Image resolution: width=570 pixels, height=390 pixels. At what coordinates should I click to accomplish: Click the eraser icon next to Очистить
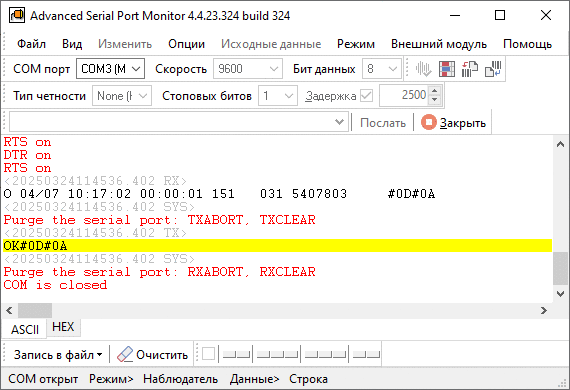(x=125, y=354)
